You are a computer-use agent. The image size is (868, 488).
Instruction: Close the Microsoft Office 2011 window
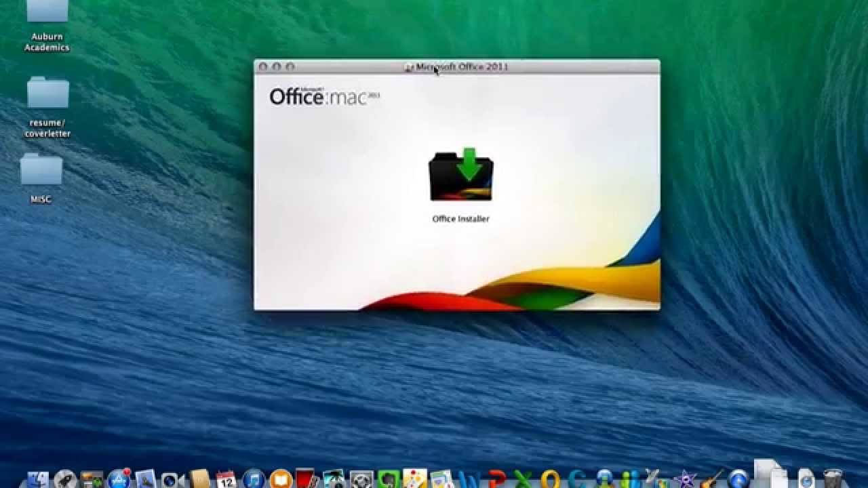[263, 66]
